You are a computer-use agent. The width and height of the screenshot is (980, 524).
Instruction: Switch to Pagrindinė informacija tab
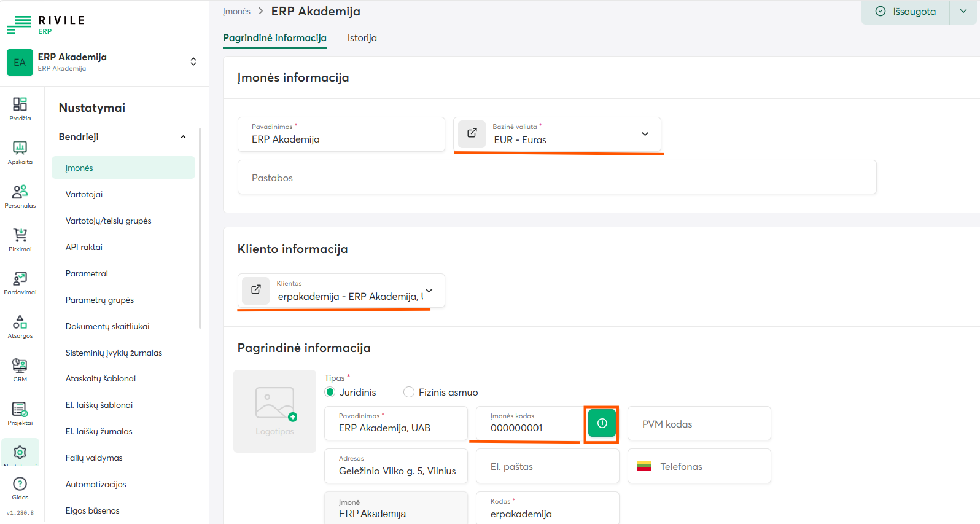click(x=274, y=38)
